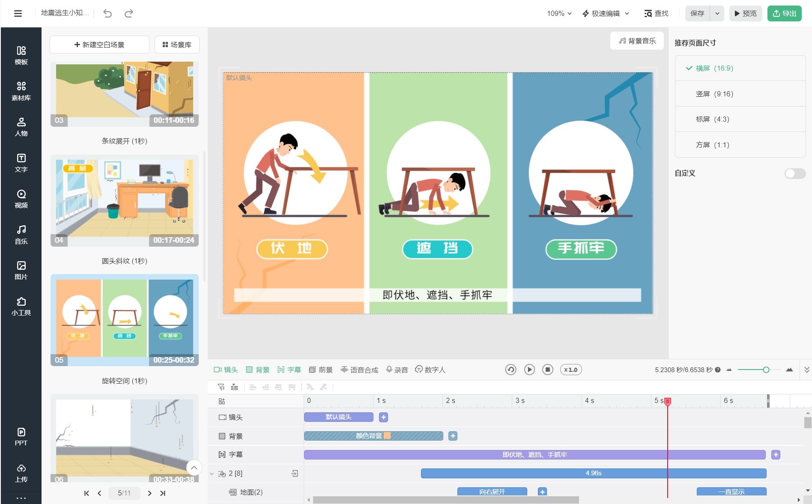The image size is (812, 504).
Task: Click the orange color swatch on 颜色背景 clip
Action: pyautogui.click(x=387, y=436)
